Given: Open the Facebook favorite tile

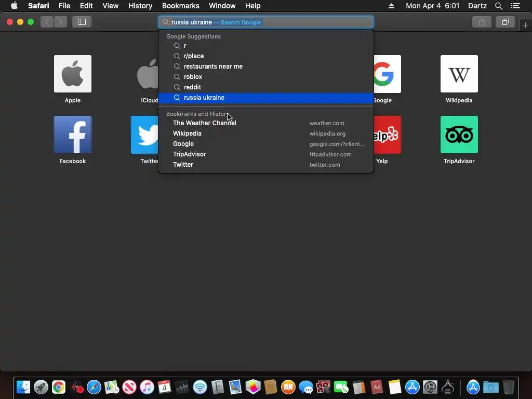Looking at the screenshot, I should (x=73, y=135).
